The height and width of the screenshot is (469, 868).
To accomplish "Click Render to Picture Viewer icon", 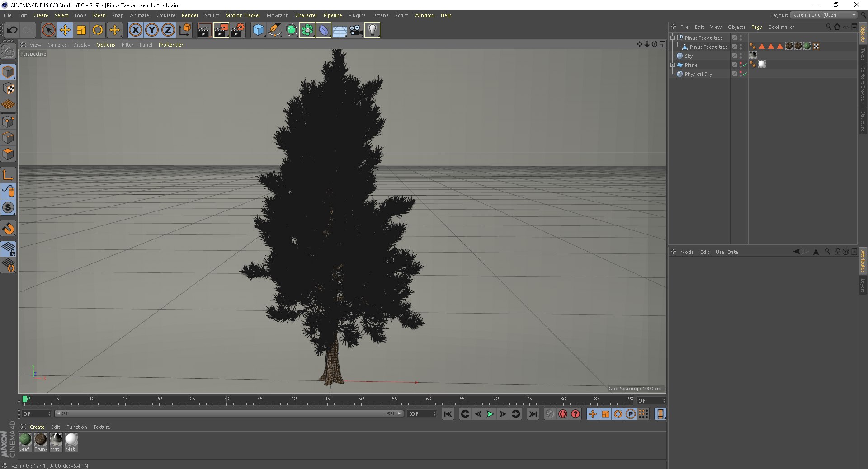I will click(221, 30).
